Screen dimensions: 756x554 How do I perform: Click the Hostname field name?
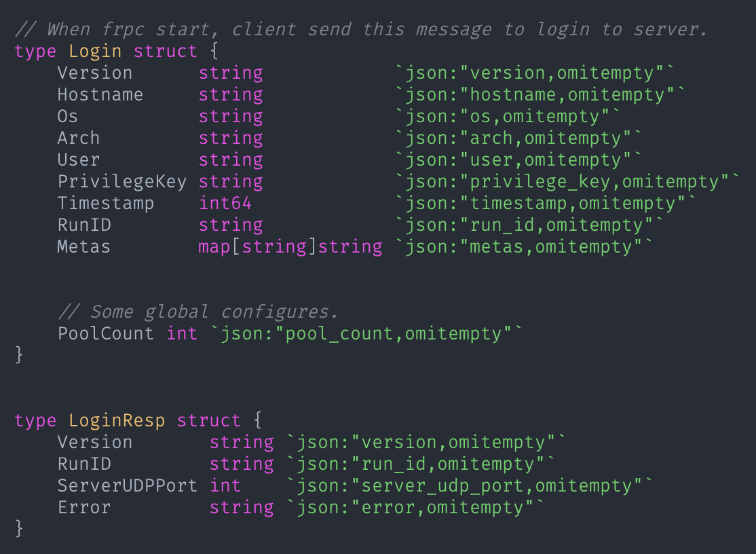point(100,94)
